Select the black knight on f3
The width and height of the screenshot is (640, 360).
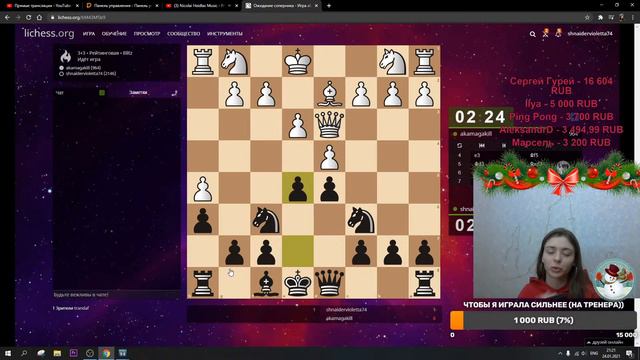pos(361,220)
